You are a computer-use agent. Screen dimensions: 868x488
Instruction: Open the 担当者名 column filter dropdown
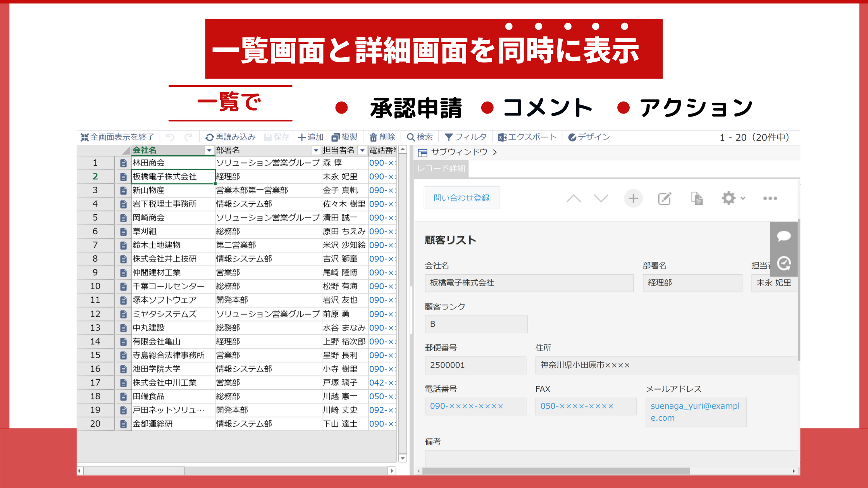[362, 150]
